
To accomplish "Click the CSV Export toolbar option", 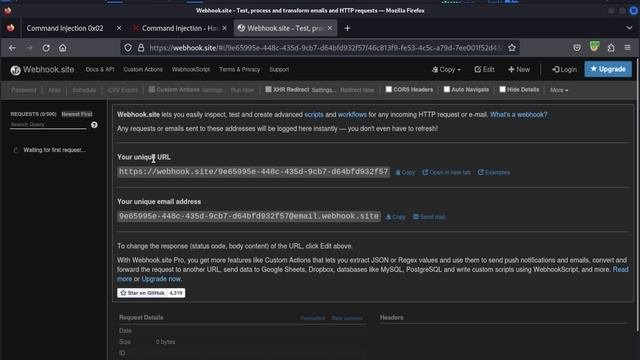I will pyautogui.click(x=123, y=90).
